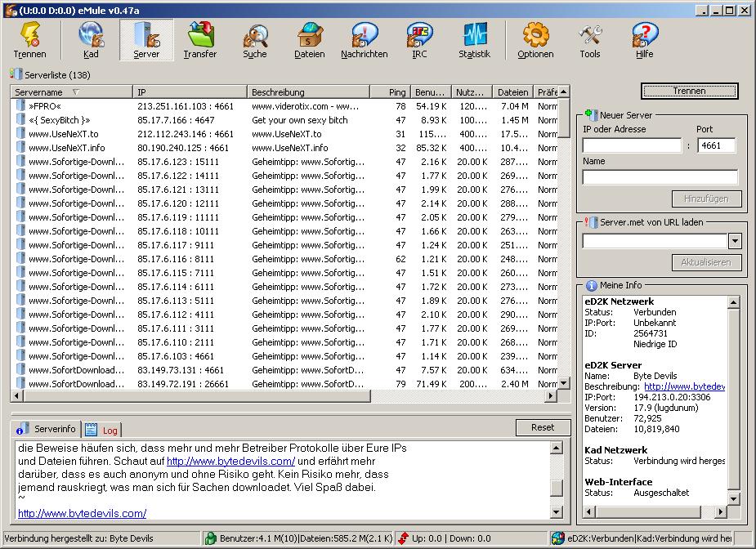Click the server list scroll right arrow

click(551, 396)
